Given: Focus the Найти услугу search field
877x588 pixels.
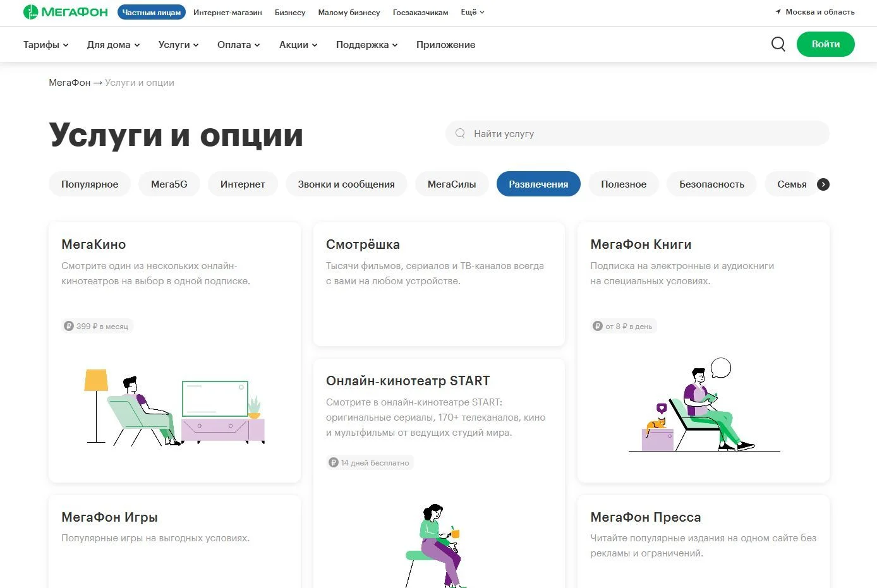Looking at the screenshot, I should tap(637, 133).
